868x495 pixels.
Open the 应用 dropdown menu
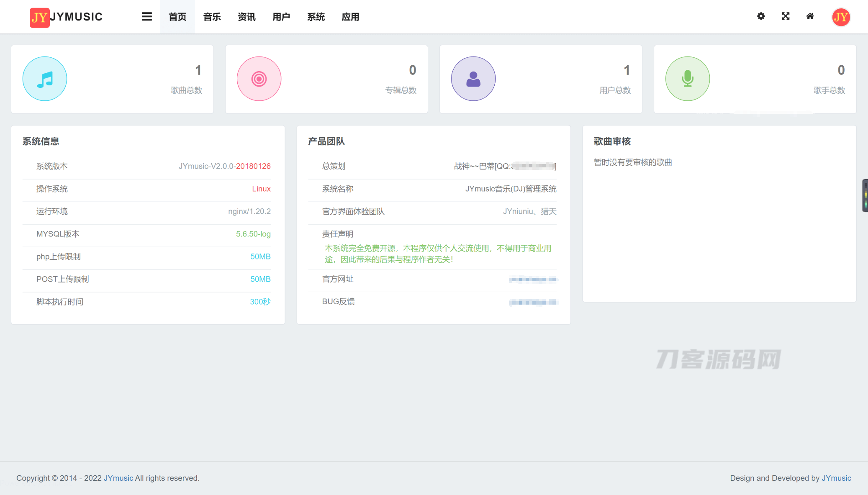click(350, 17)
